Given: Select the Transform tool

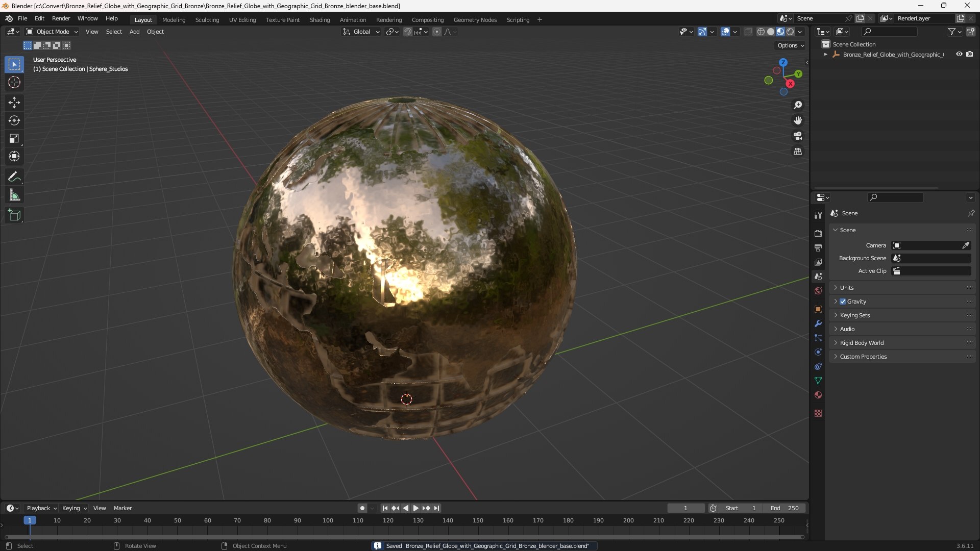Looking at the screenshot, I should (x=14, y=156).
